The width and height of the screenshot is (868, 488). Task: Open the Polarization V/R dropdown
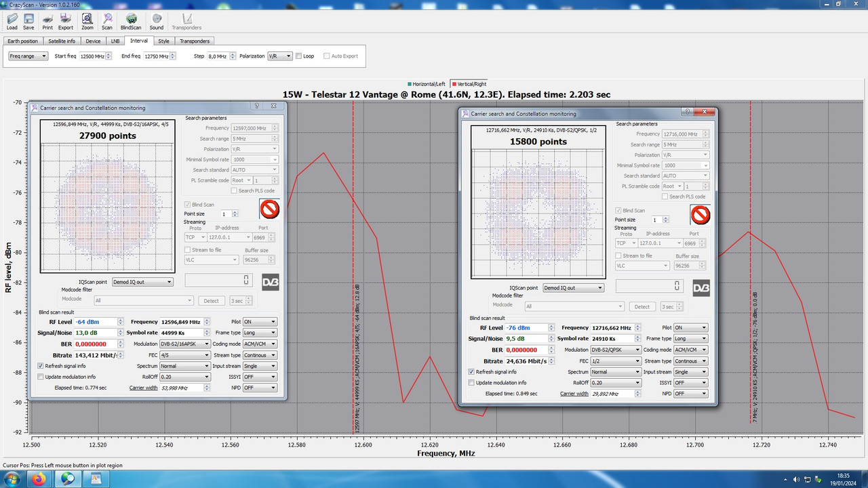(x=280, y=56)
